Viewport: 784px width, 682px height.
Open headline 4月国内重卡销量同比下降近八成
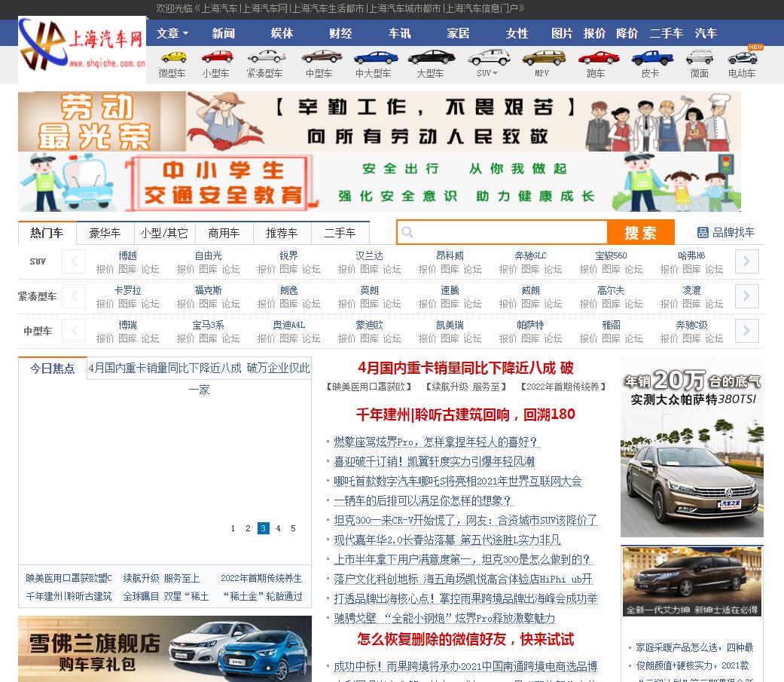pyautogui.click(x=465, y=369)
